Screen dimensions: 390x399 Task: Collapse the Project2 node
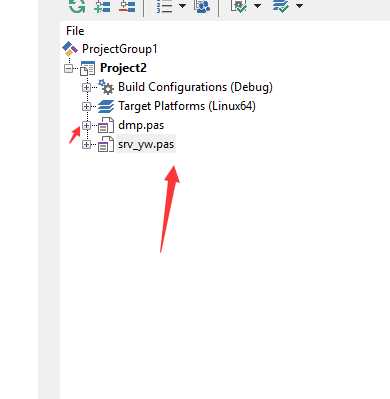[68, 68]
